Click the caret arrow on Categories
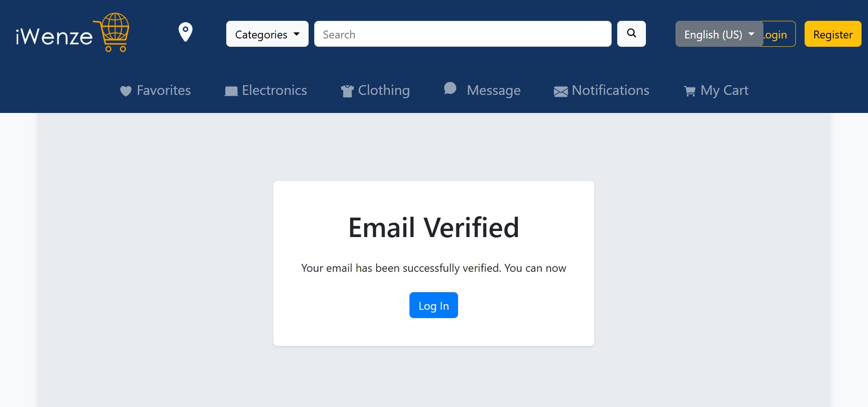This screenshot has width=868, height=407. click(x=297, y=34)
